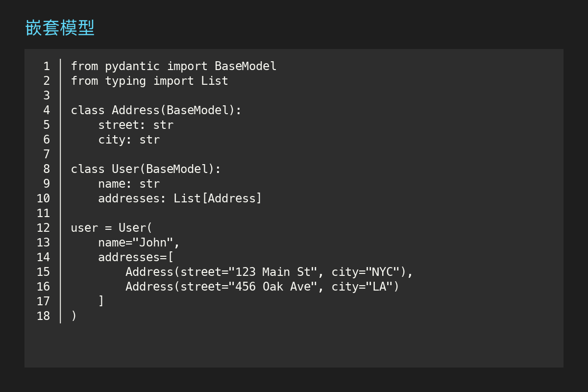Click line number 12 in the gutter

point(43,228)
